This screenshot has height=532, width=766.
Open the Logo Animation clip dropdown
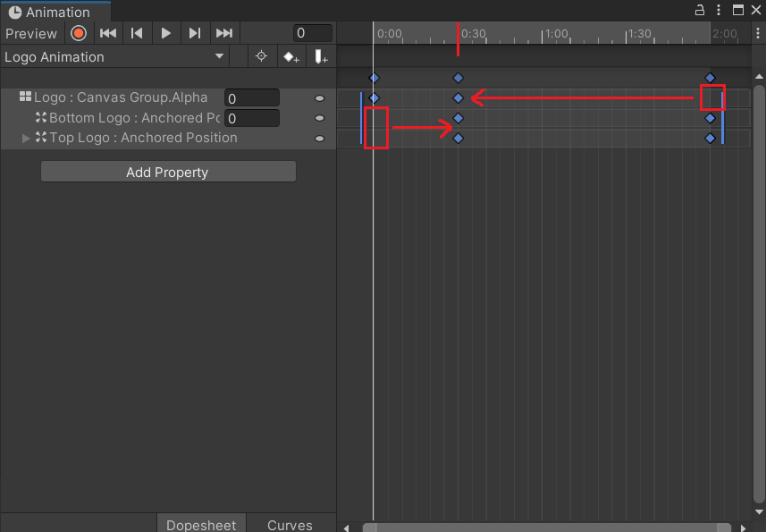114,56
